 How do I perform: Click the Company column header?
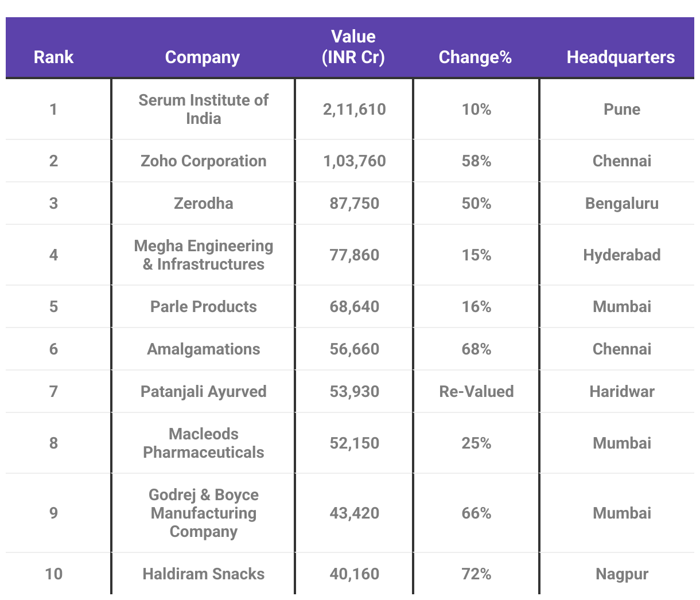(203, 57)
